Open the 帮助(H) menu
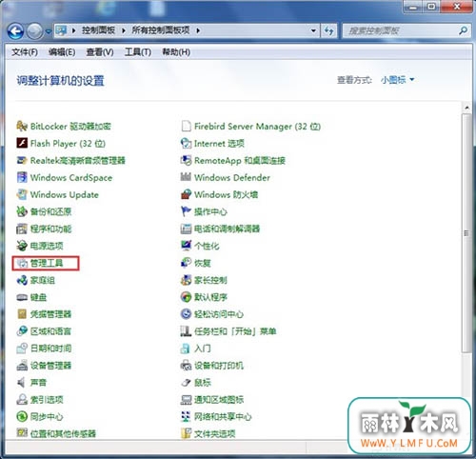This screenshot has height=459, width=476. [176, 52]
